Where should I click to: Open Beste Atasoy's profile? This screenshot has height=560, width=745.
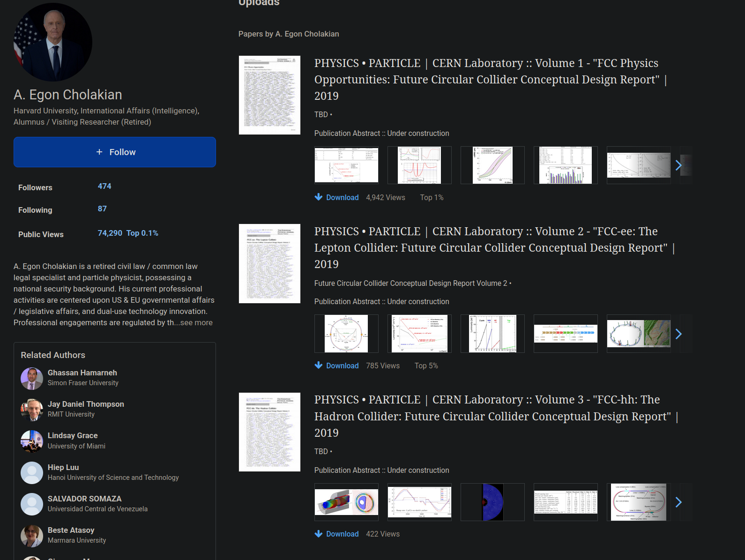71,530
